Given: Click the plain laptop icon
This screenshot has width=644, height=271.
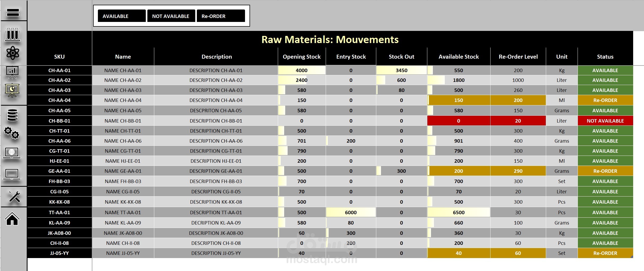Looking at the screenshot, I should 12,174.
